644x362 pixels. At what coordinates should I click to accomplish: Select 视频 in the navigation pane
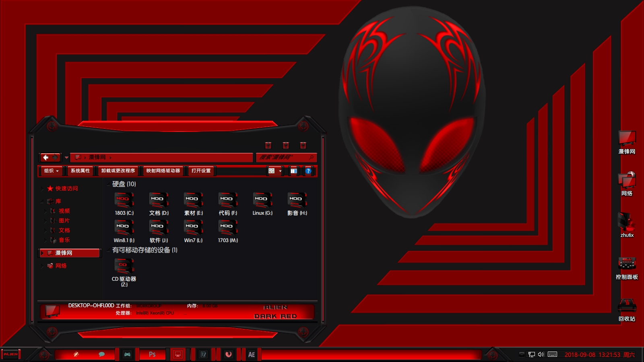[60, 211]
